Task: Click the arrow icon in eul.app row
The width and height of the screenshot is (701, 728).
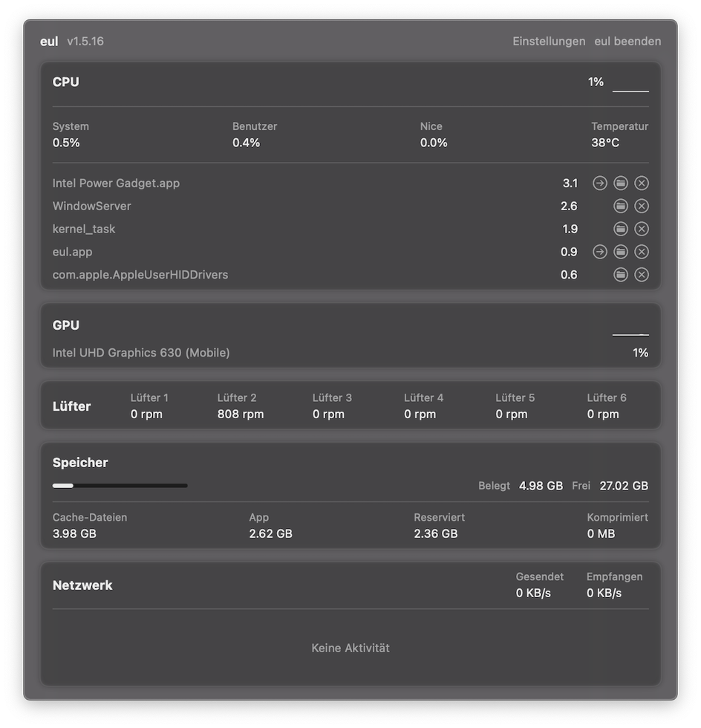Action: coord(599,252)
